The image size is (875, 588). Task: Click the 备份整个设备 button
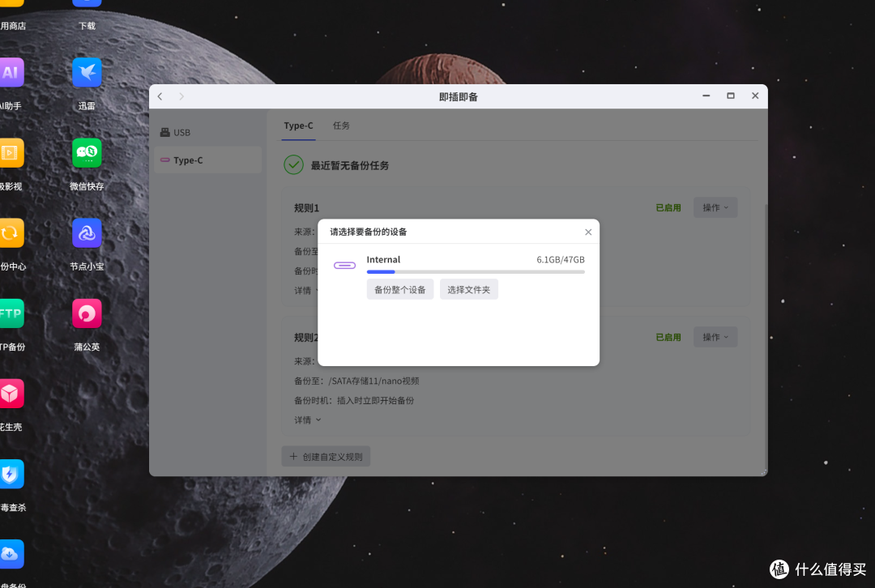coord(400,289)
